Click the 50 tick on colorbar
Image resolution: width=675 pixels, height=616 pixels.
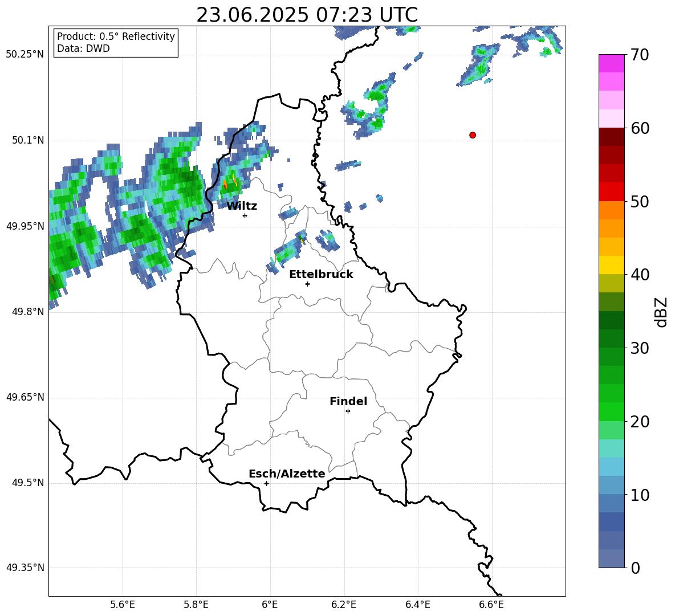tap(640, 202)
